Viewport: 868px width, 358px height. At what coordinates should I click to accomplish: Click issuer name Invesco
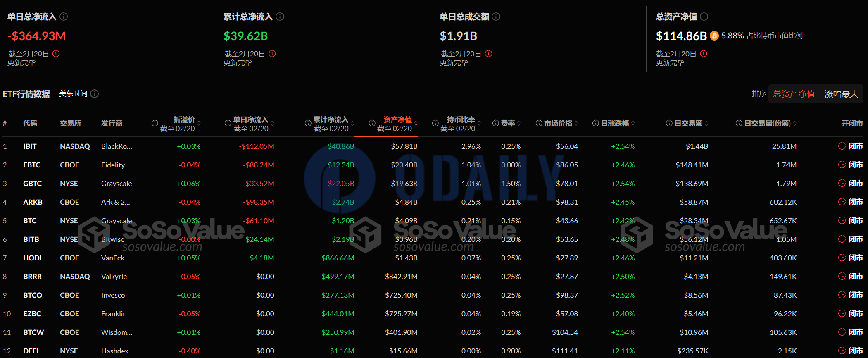(x=113, y=295)
